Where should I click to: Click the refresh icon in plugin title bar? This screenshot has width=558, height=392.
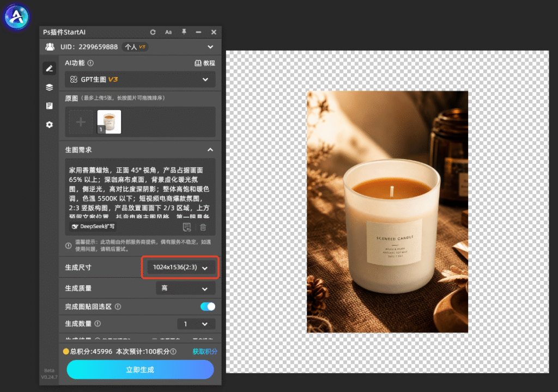click(153, 32)
